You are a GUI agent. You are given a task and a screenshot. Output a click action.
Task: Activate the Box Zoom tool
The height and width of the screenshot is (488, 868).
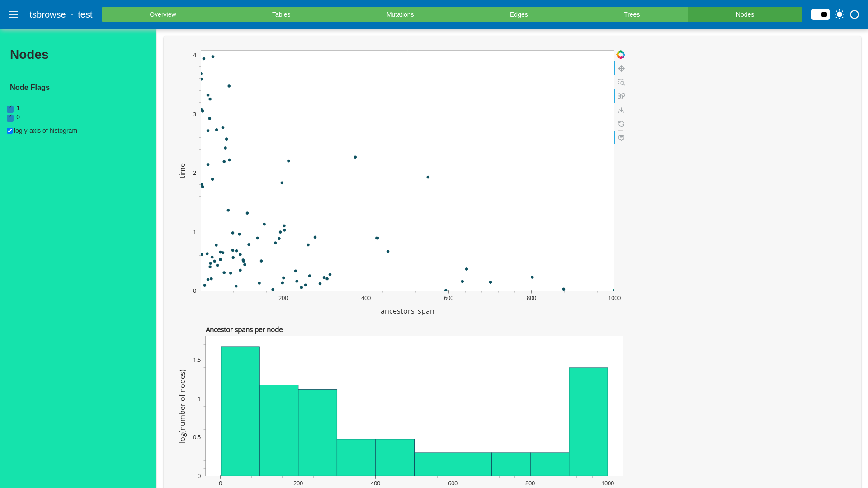pyautogui.click(x=621, y=82)
